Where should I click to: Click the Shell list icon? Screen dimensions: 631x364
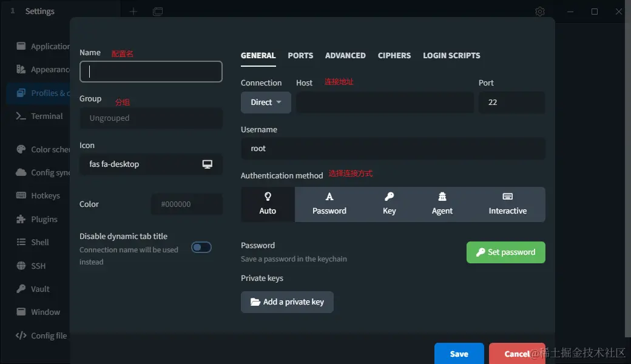click(x=21, y=241)
